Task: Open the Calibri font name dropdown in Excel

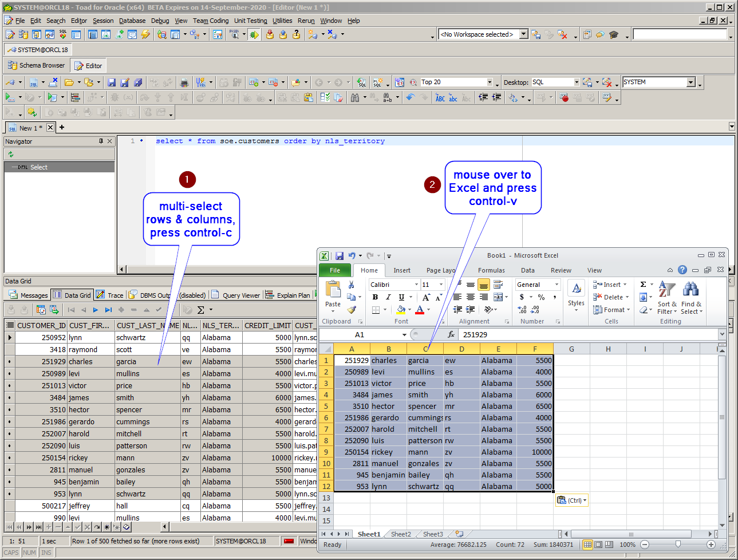Action: [416, 285]
